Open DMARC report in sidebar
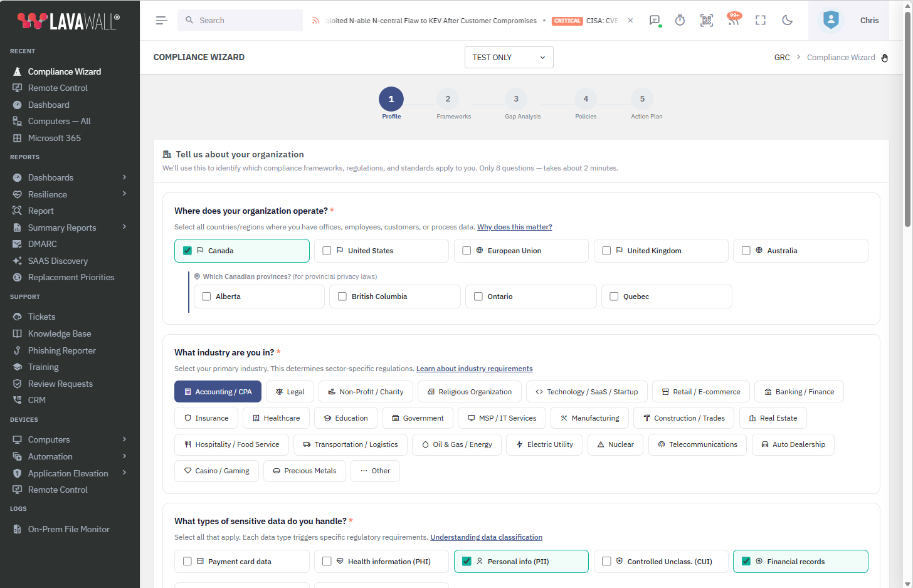Screen dimensions: 913x588 tap(42, 244)
